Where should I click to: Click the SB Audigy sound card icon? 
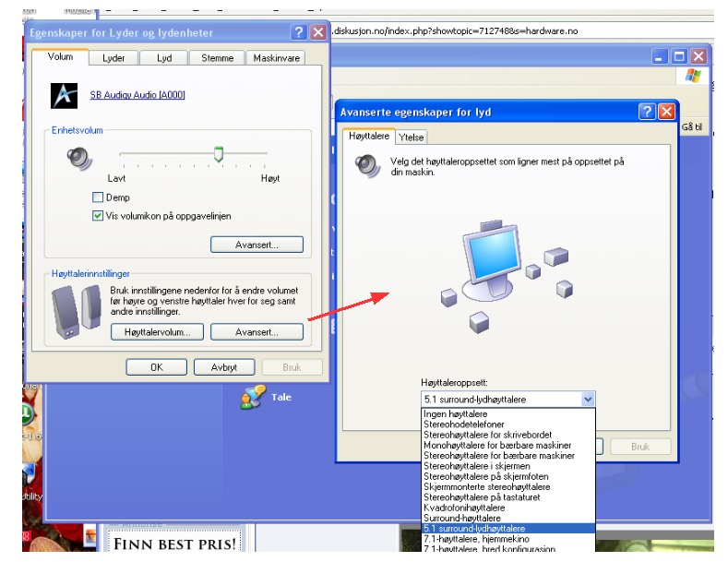pos(64,96)
